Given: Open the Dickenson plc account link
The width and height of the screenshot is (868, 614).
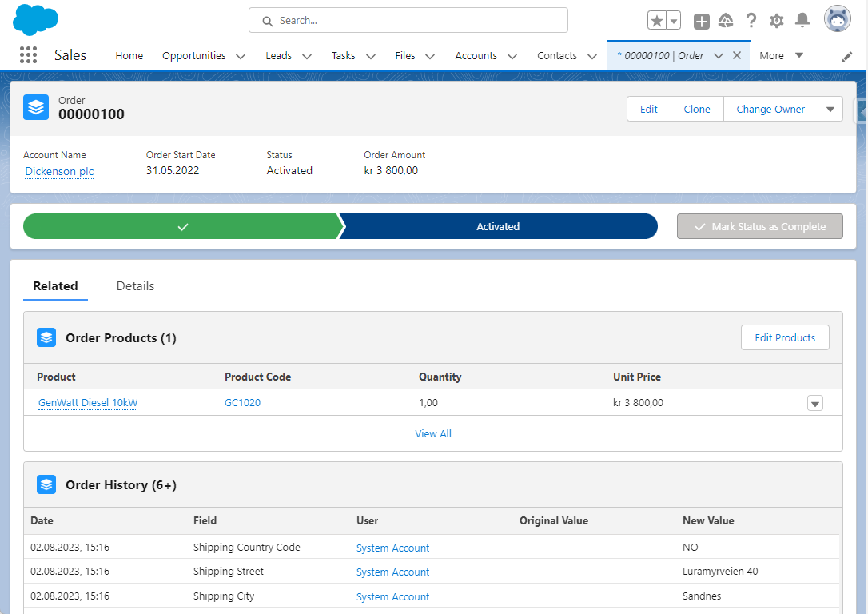Looking at the screenshot, I should click(x=59, y=172).
